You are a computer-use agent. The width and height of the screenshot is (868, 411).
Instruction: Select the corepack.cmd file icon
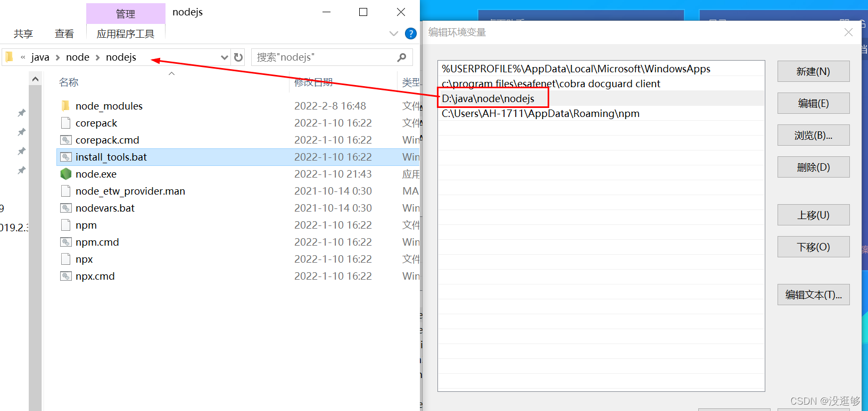tap(65, 140)
